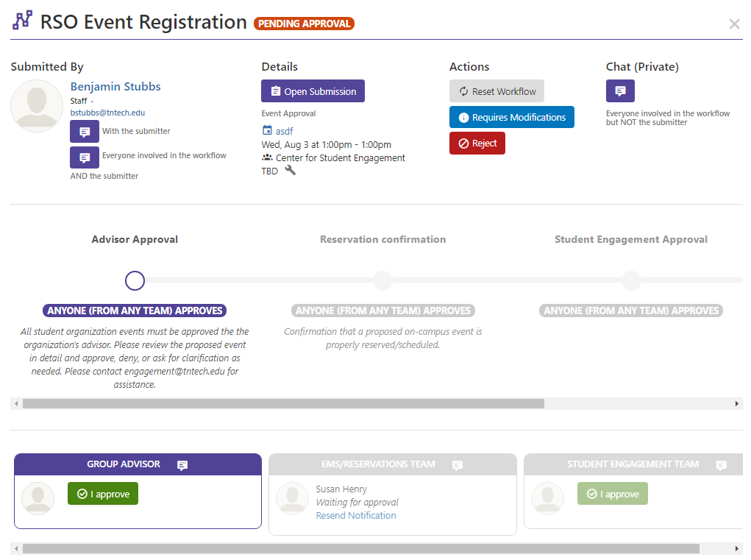Screen dimensions: 751x560
Task: Select the Student Engagement Approval step marker
Action: tap(631, 281)
